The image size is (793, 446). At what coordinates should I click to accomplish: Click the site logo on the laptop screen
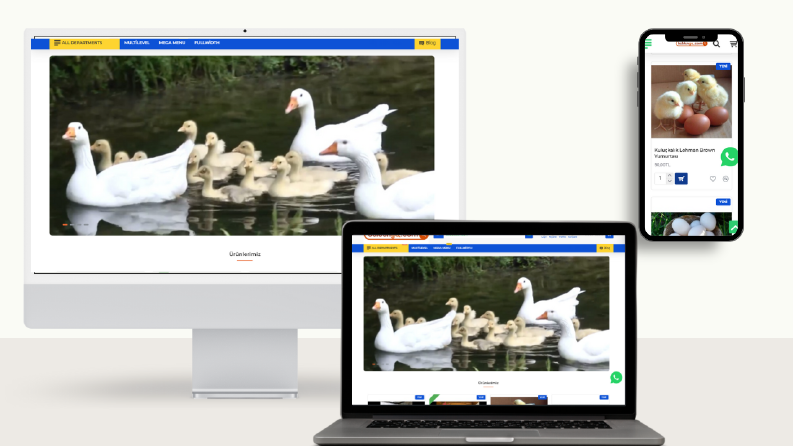pos(396,236)
